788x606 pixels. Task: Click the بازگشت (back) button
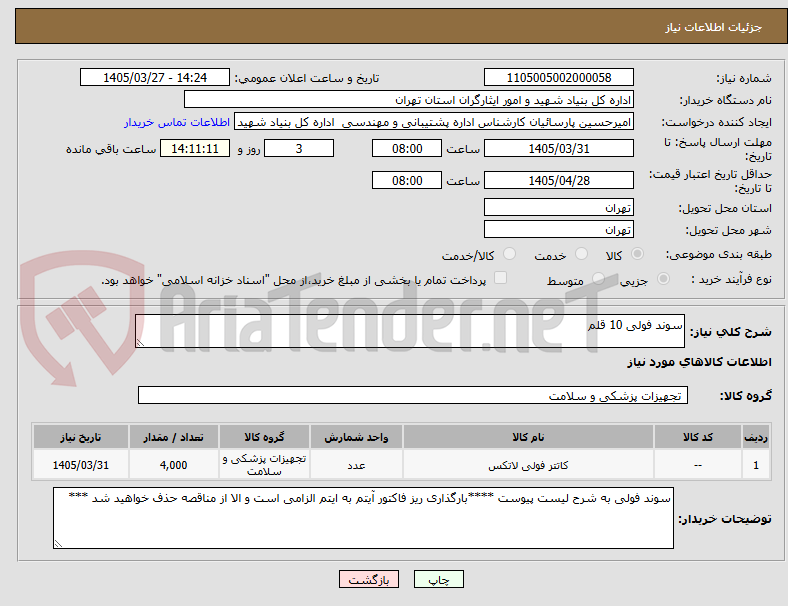[x=369, y=579]
